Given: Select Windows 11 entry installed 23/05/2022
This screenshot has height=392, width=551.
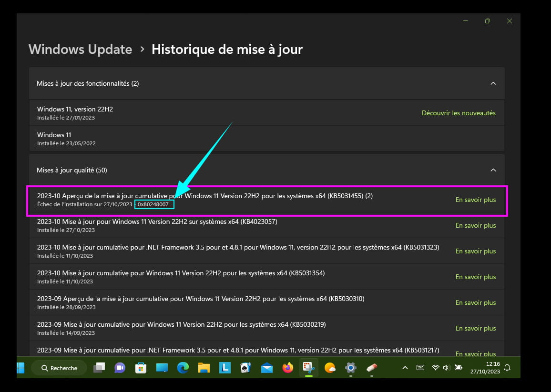Looking at the screenshot, I should [267, 139].
